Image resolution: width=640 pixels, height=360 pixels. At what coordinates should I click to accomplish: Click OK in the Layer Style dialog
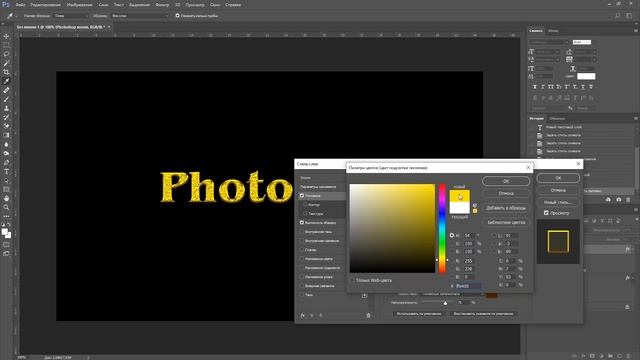pos(558,178)
